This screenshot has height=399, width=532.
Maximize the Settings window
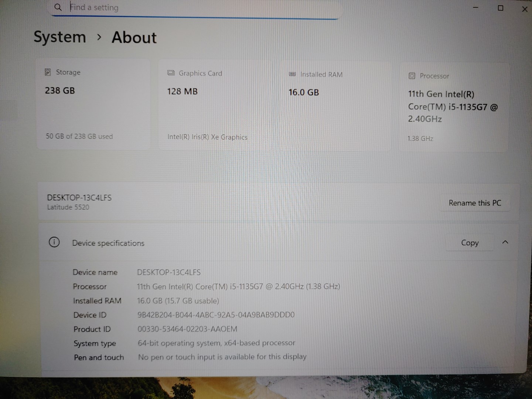(x=501, y=8)
